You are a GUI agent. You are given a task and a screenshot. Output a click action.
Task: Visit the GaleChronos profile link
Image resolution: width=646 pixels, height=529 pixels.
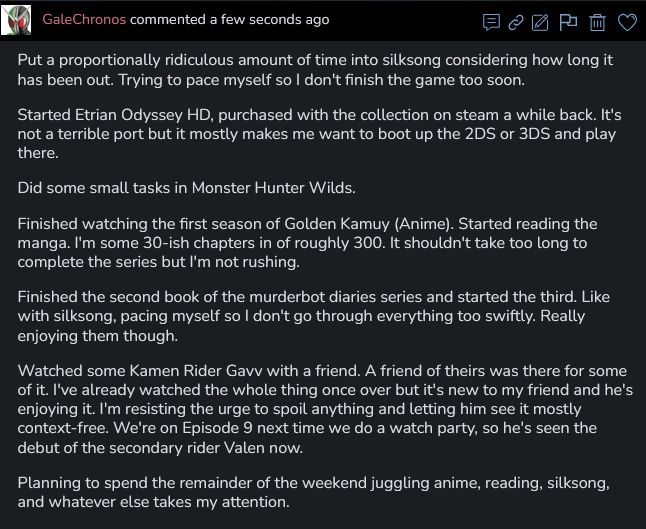[84, 19]
